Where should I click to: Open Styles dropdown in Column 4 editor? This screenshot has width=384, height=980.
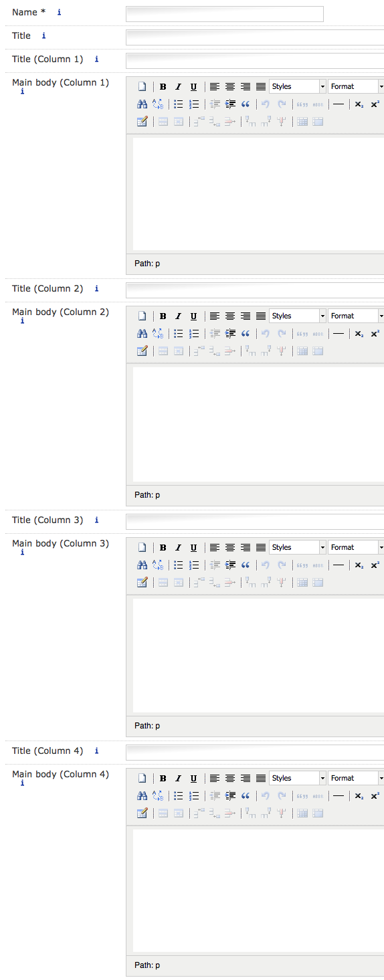(298, 778)
